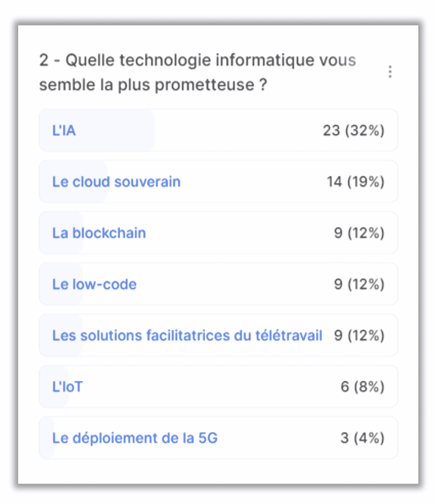
Task: Choose the L'IoT answer option
Action: (x=218, y=386)
